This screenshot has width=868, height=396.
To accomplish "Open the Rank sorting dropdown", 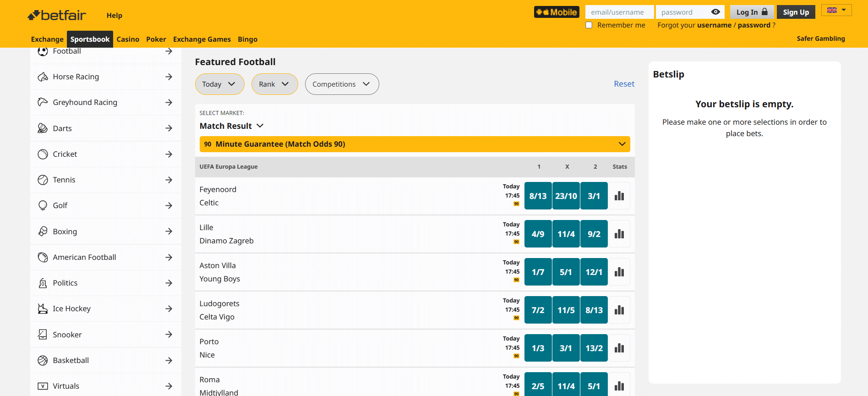I will point(275,84).
